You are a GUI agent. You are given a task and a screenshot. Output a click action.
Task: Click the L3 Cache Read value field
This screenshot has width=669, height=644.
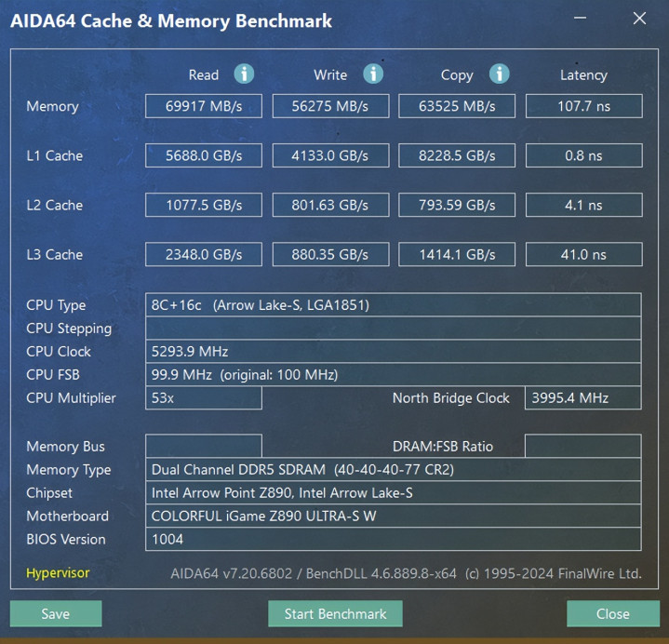tap(204, 254)
